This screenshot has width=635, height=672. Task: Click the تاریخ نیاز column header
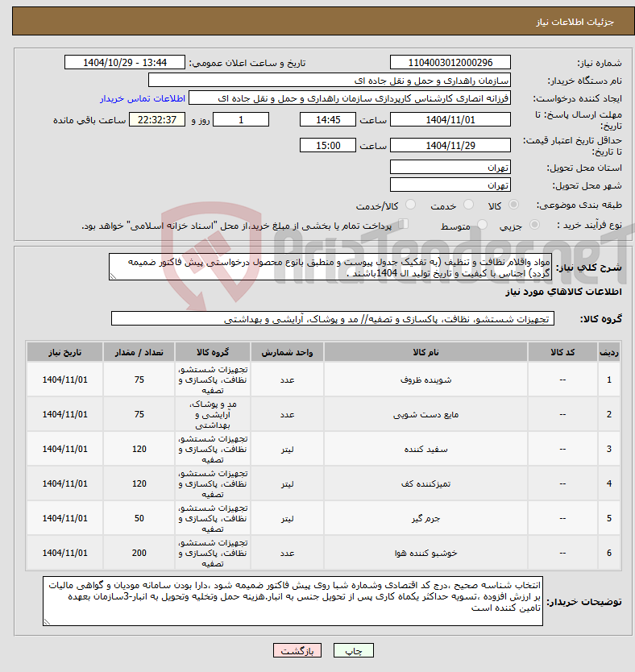(64, 352)
